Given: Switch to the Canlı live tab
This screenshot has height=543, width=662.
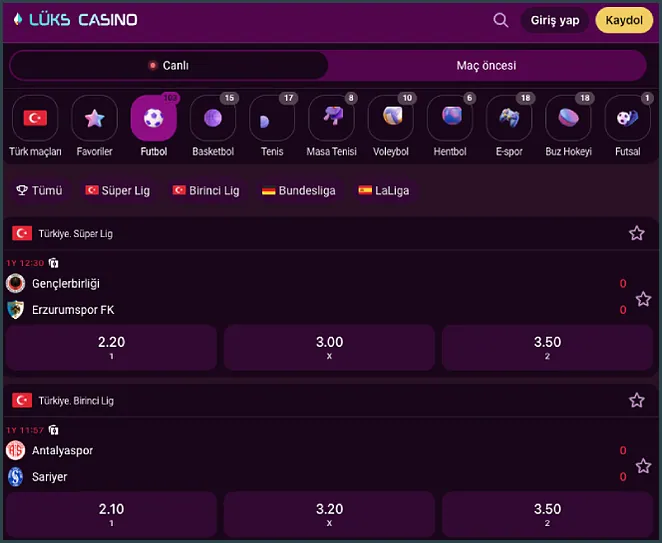Looking at the screenshot, I should click(x=169, y=65).
